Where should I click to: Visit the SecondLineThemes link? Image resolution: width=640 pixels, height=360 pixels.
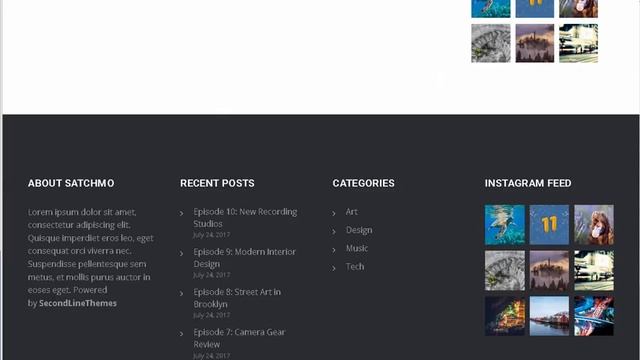pos(78,303)
